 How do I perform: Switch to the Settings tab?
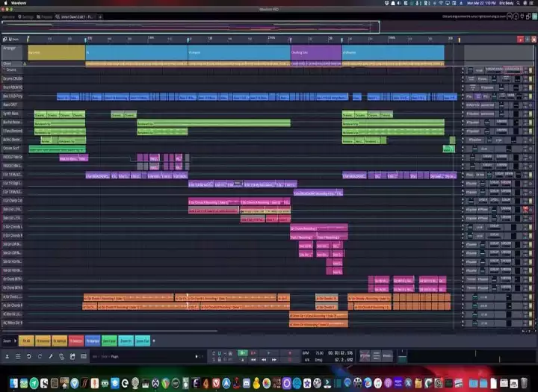(x=26, y=16)
